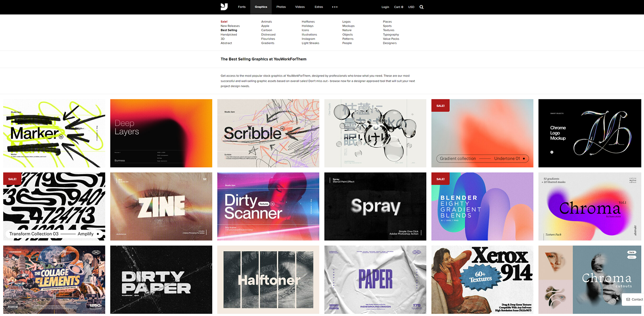This screenshot has height=316, width=644.
Task: Browse the Cartoon category
Action: pyautogui.click(x=267, y=30)
